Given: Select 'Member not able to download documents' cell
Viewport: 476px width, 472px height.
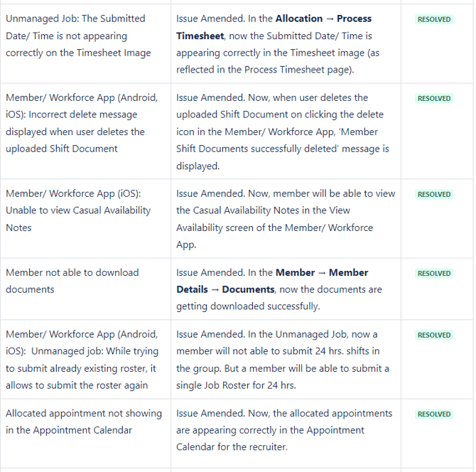Looking at the screenshot, I should tap(72, 281).
